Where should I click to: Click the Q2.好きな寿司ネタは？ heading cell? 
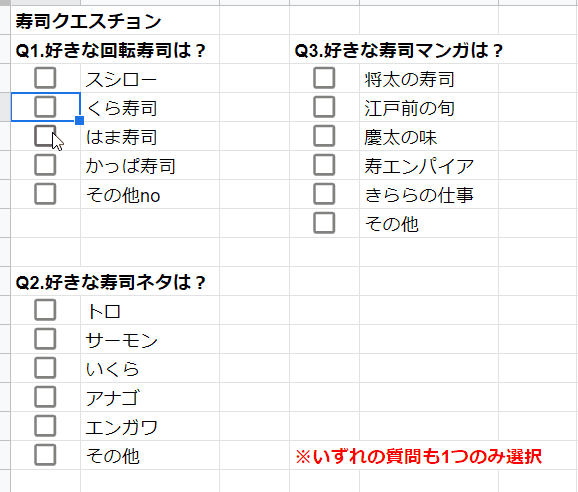pos(111,282)
